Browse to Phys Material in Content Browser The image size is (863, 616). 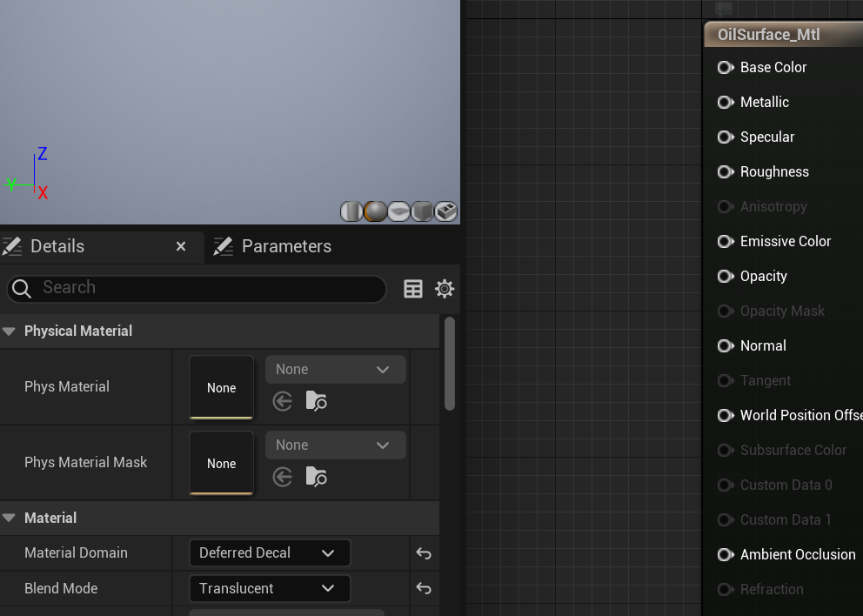pyautogui.click(x=316, y=401)
